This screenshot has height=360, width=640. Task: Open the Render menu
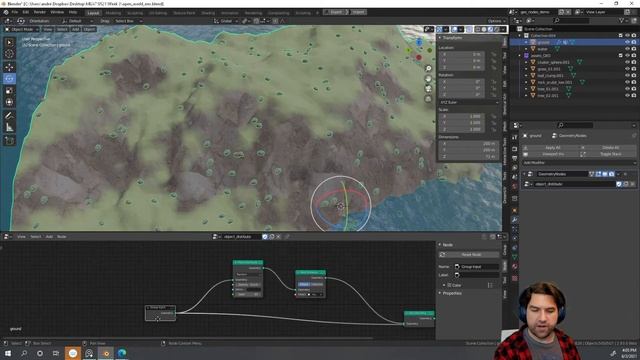(40, 12)
